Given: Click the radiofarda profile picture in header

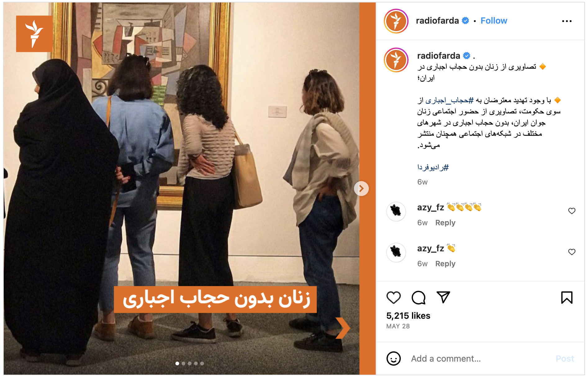Looking at the screenshot, I should pos(396,21).
